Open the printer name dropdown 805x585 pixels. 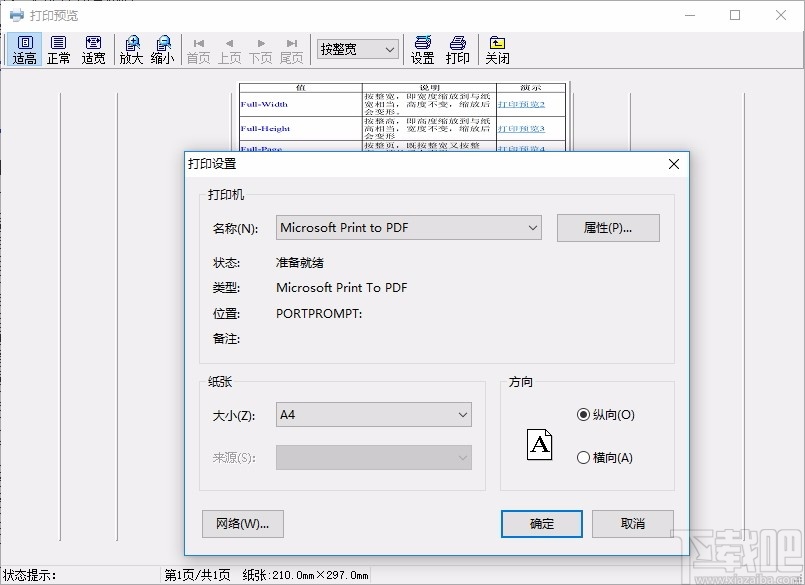pyautogui.click(x=532, y=228)
